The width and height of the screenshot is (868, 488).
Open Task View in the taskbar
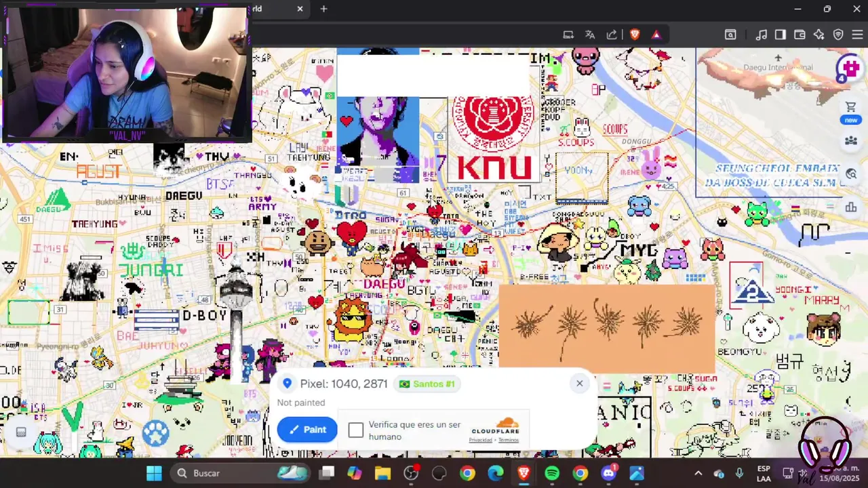[x=327, y=473]
